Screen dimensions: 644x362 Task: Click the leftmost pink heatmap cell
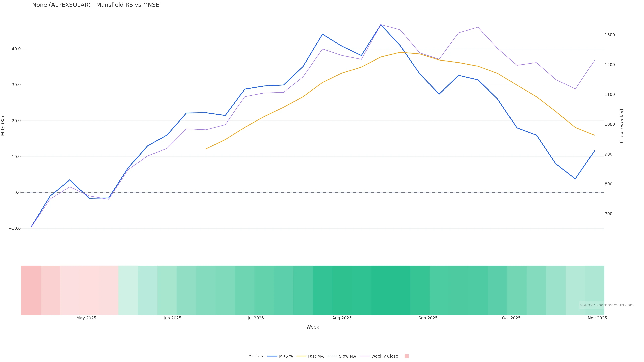click(x=31, y=290)
